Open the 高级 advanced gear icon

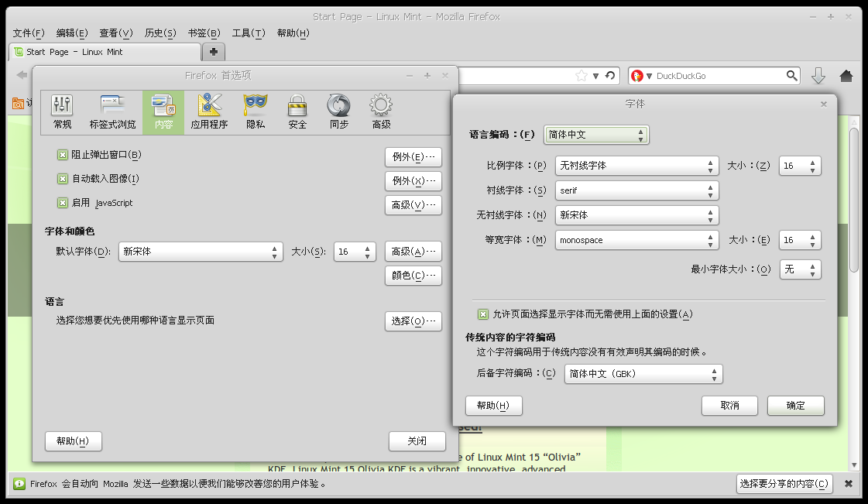point(381,112)
